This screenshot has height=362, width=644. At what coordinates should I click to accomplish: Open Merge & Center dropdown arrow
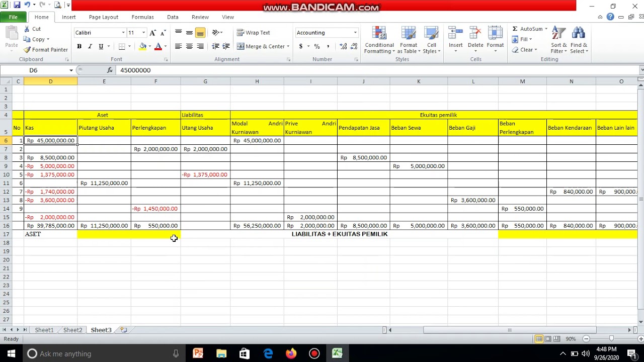(288, 46)
